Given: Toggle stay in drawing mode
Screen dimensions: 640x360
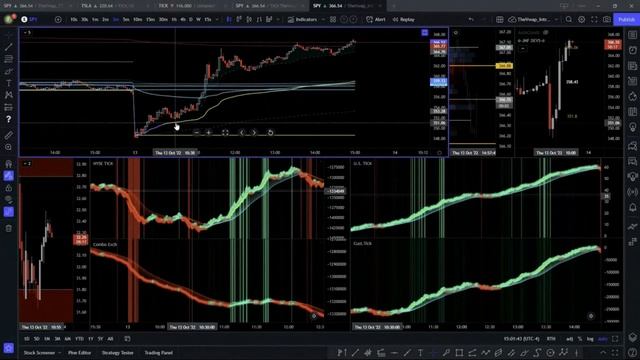Looking at the screenshot, I should click(9, 176).
